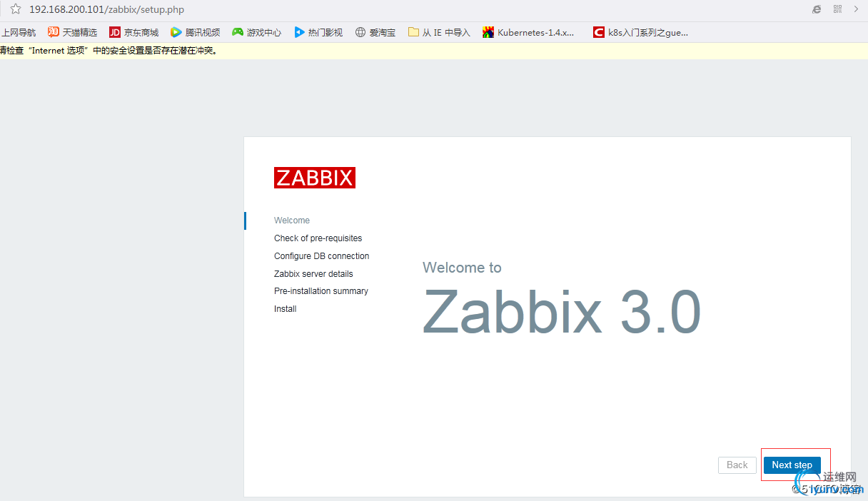The height and width of the screenshot is (501, 868).
Task: Click the large 'Zabbix 3.0' title
Action: [x=562, y=312]
